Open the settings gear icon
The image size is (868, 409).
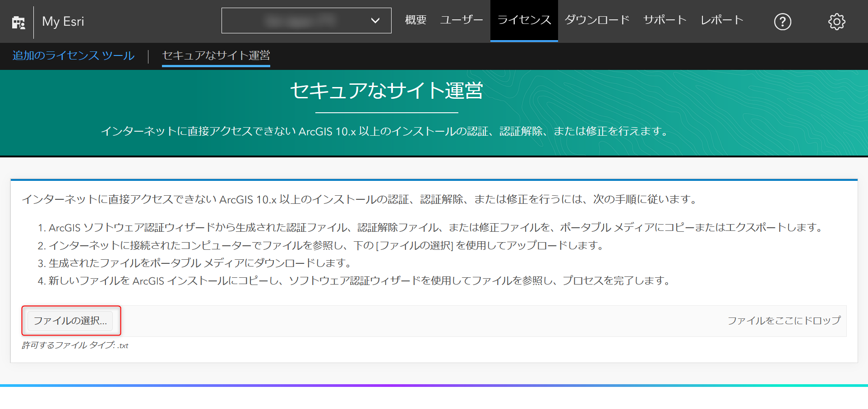point(836,22)
